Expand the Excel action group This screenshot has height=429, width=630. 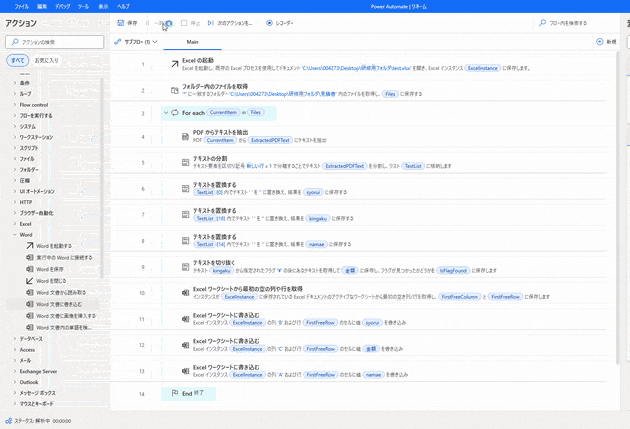(x=15, y=224)
